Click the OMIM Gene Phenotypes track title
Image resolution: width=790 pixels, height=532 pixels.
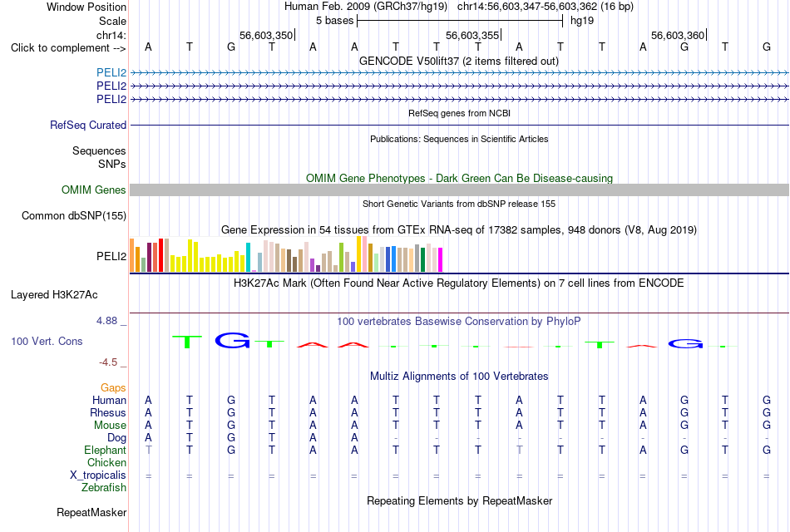459,179
